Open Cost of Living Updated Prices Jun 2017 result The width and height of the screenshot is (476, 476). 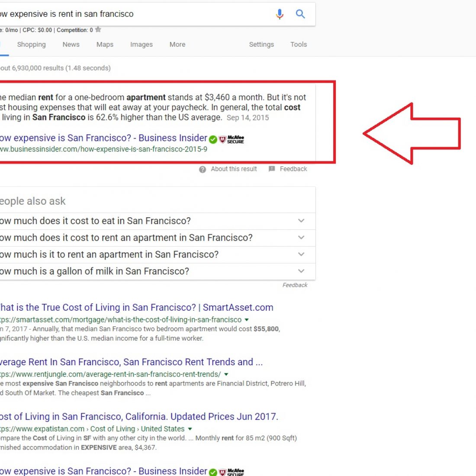[x=139, y=416]
